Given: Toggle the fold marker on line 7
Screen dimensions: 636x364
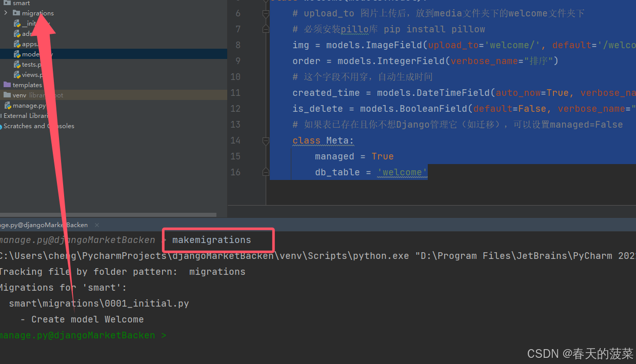Looking at the screenshot, I should (266, 29).
